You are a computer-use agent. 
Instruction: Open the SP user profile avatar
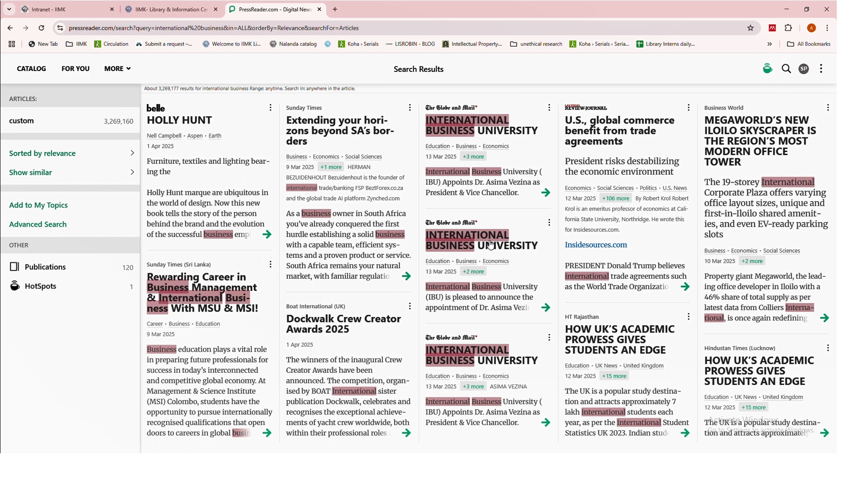803,69
